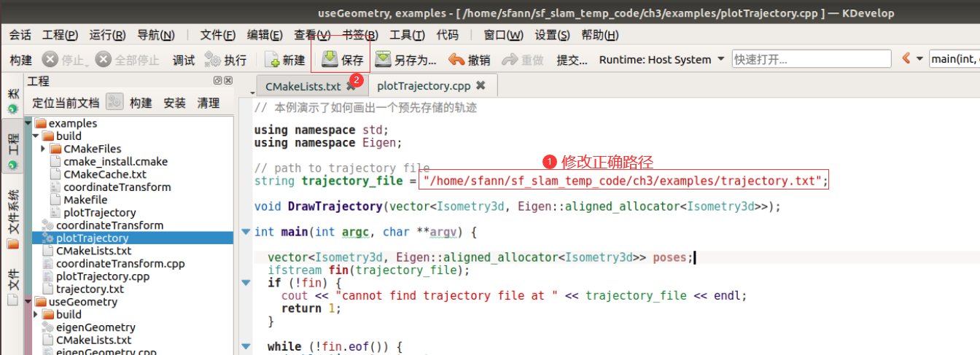980x355 pixels.
Task: Click the 清理 button in project panel
Action: click(x=209, y=103)
